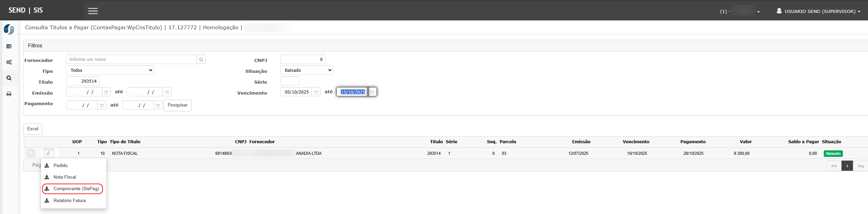868x214 pixels.
Task: Click the SEND | SIS logo
Action: point(26,10)
